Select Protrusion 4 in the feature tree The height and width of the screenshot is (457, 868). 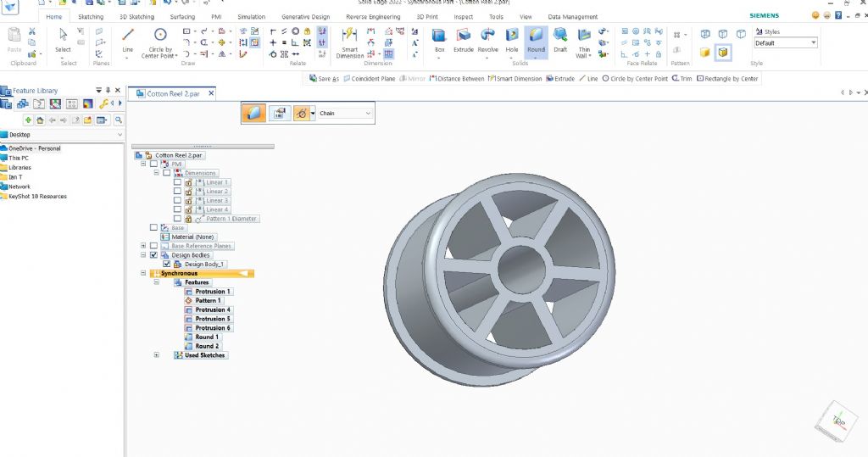[x=212, y=309]
